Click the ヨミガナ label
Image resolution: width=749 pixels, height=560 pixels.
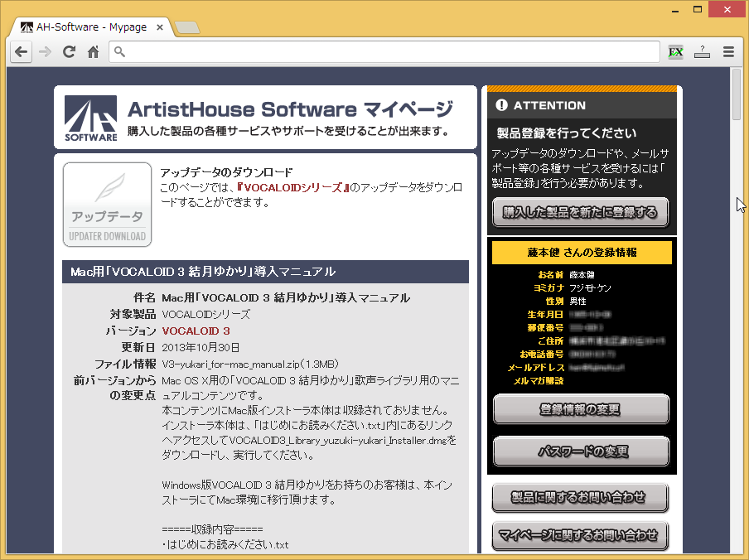tap(548, 288)
